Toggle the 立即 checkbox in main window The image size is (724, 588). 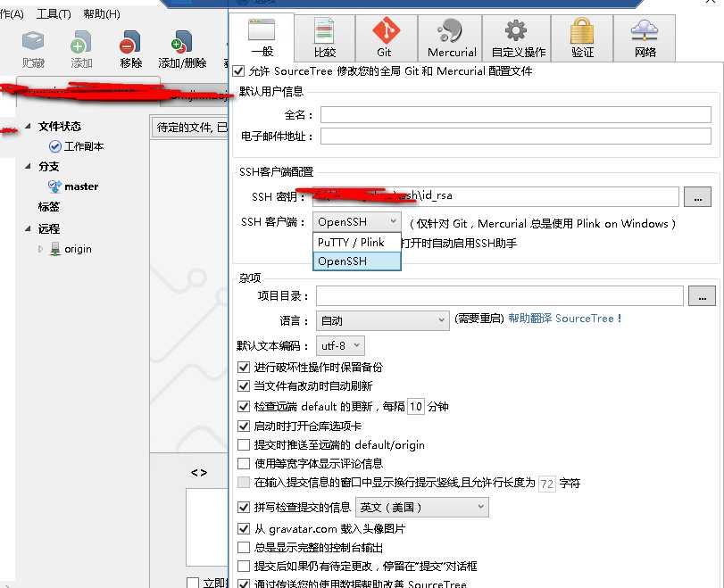[x=193, y=583]
